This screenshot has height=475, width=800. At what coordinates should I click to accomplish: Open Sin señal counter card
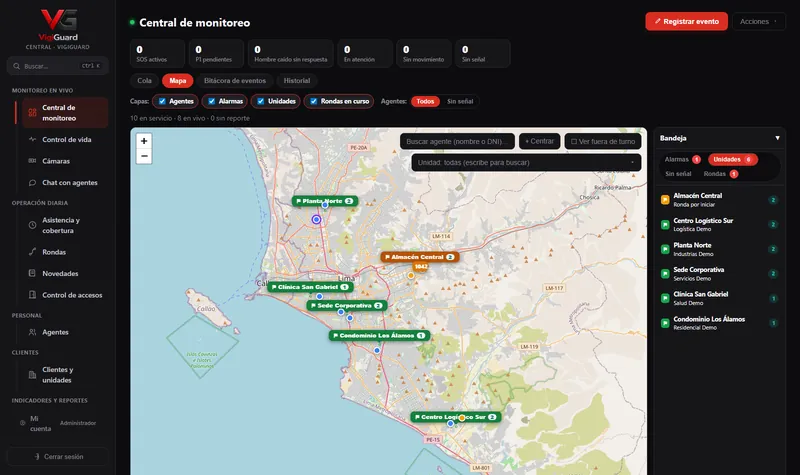tap(483, 54)
